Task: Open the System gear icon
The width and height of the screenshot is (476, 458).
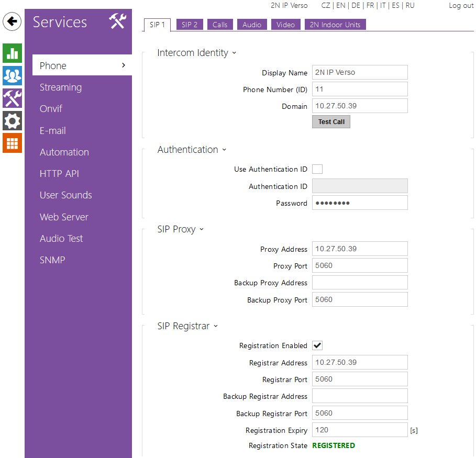Action: click(12, 121)
